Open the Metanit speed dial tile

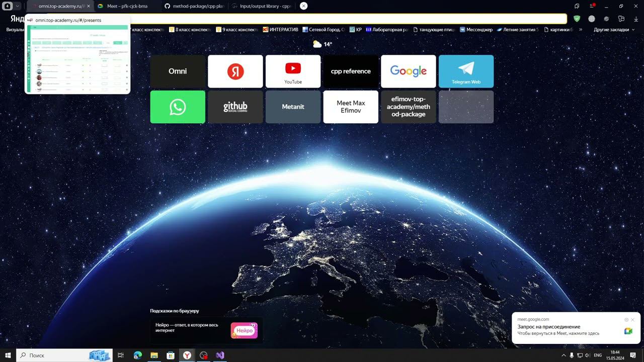click(293, 107)
